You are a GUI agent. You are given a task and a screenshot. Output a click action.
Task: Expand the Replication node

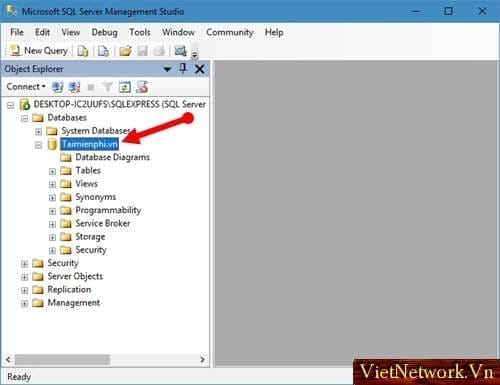pos(24,290)
